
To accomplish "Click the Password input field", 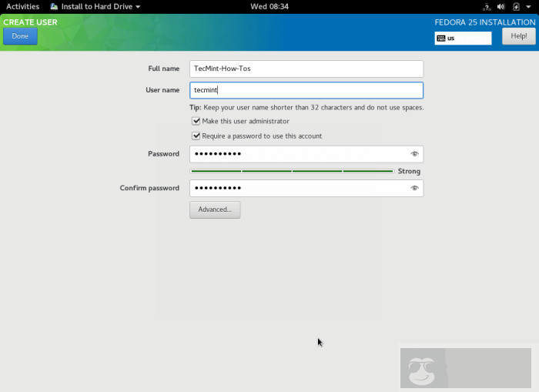I will [x=306, y=154].
